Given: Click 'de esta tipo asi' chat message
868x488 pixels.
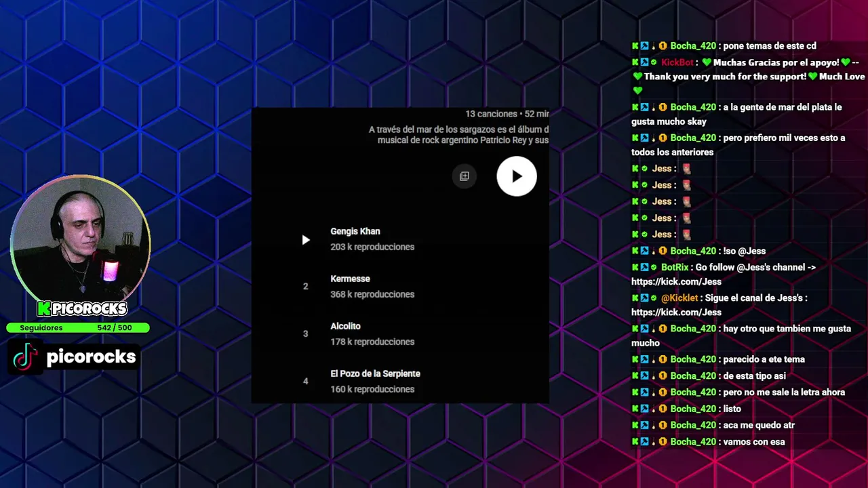Looking at the screenshot, I should pos(755,376).
